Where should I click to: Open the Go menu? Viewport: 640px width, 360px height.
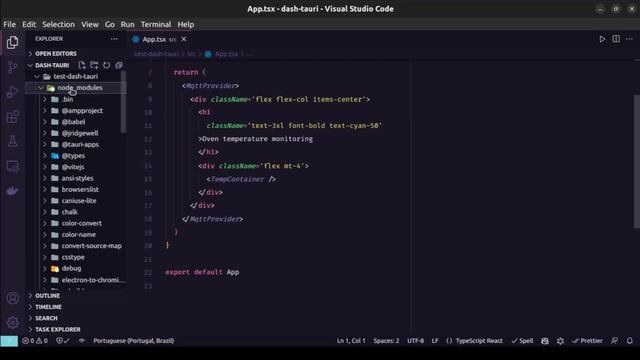coord(110,24)
